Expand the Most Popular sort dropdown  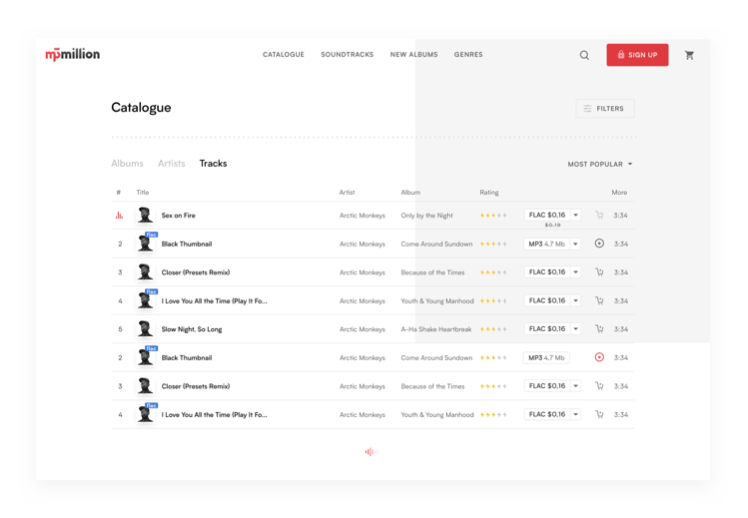600,164
